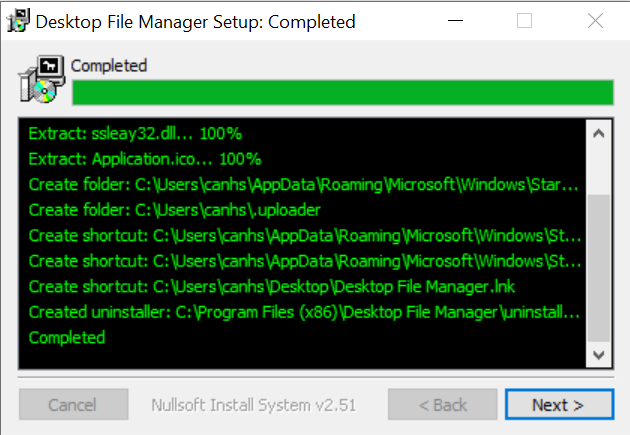Click the installer computer-and-CD icon
Screen dimensions: 630x435
[41, 79]
